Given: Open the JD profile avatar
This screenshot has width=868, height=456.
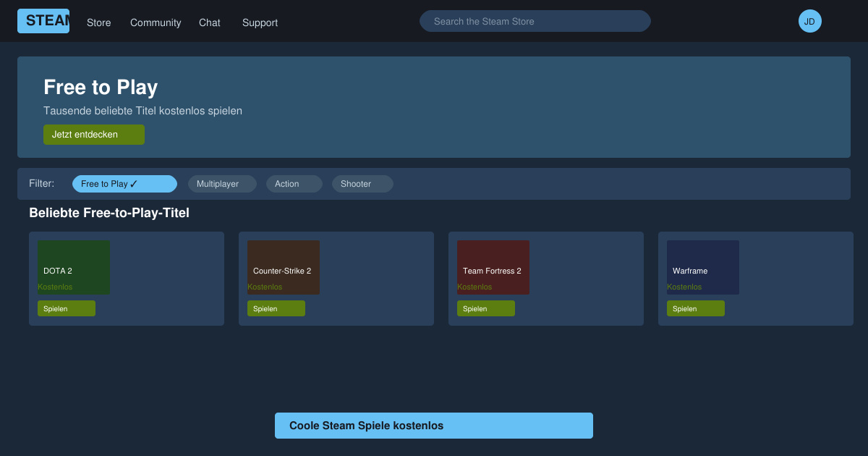Looking at the screenshot, I should [x=810, y=21].
